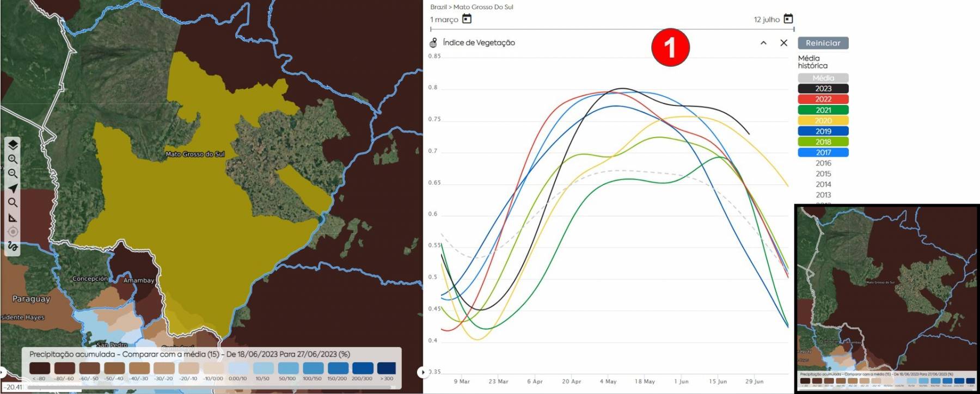980x394 pixels.
Task: Go to Brazil in the breadcrumb
Action: pyautogui.click(x=438, y=7)
